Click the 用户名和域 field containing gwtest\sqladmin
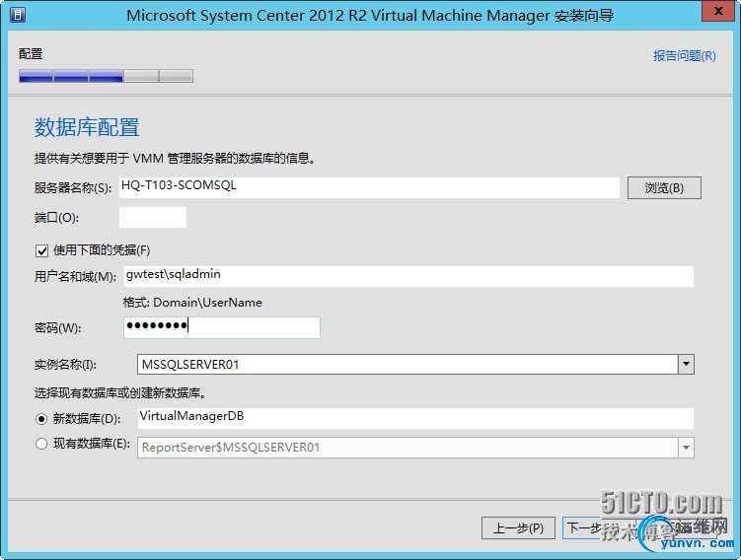The image size is (741, 560). click(x=408, y=276)
